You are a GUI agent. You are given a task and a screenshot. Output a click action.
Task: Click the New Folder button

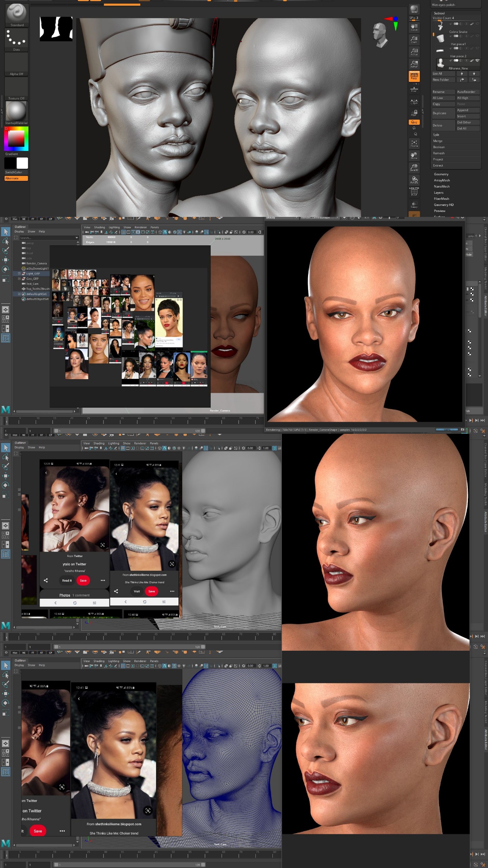tap(444, 80)
